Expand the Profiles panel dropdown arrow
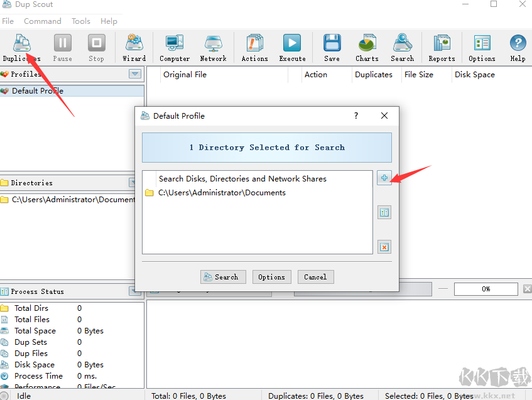 click(x=135, y=74)
